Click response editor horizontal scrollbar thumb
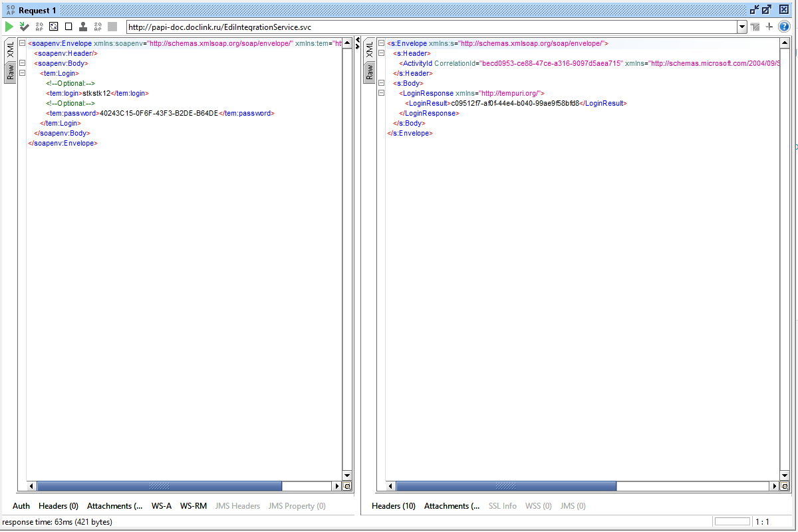 pos(507,486)
